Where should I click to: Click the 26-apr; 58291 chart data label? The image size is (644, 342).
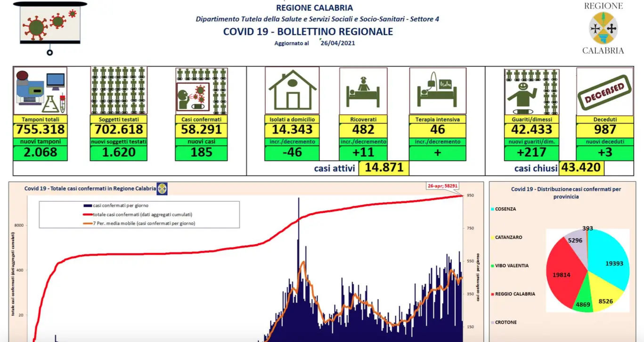tap(443, 186)
